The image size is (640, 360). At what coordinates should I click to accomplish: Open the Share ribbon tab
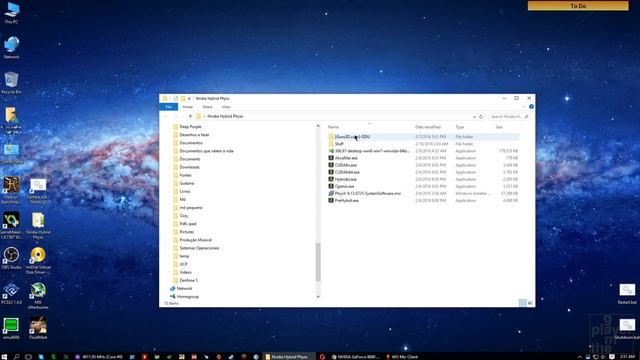point(207,107)
